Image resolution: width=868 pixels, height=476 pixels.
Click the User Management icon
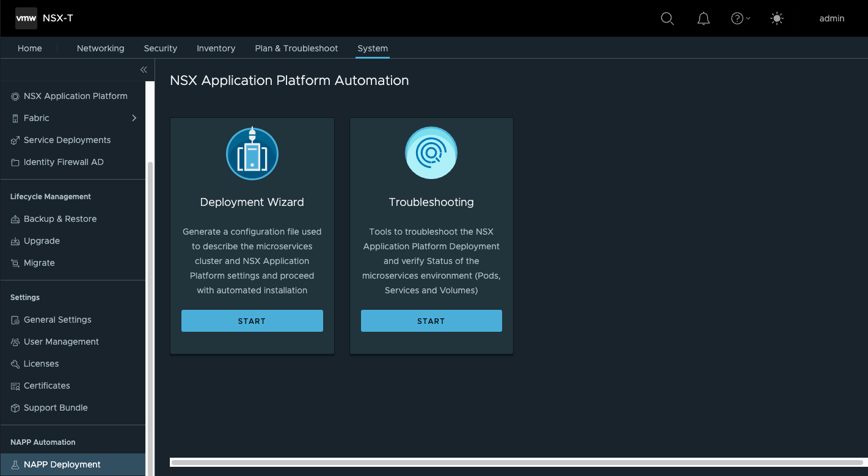point(15,342)
